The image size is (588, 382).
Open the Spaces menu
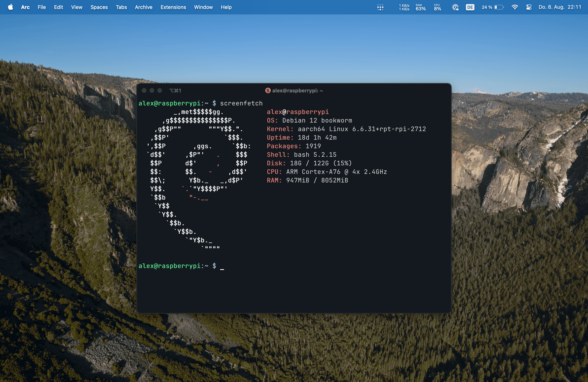(99, 7)
